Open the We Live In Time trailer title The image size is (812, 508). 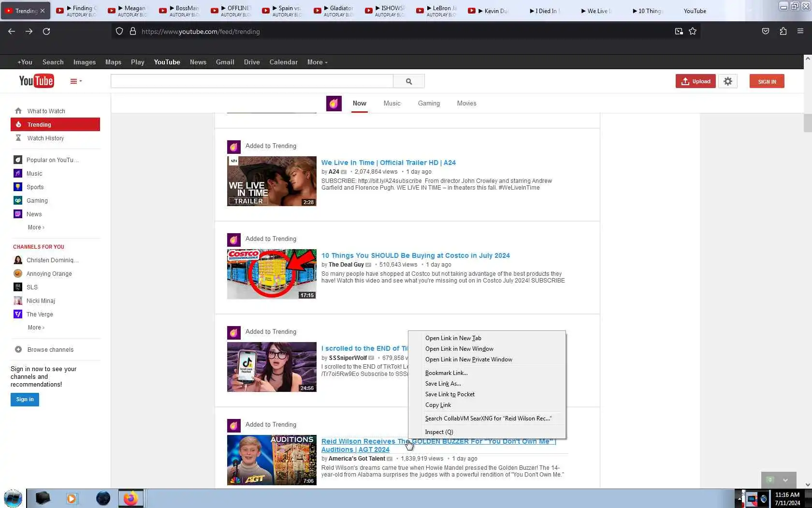[389, 163]
